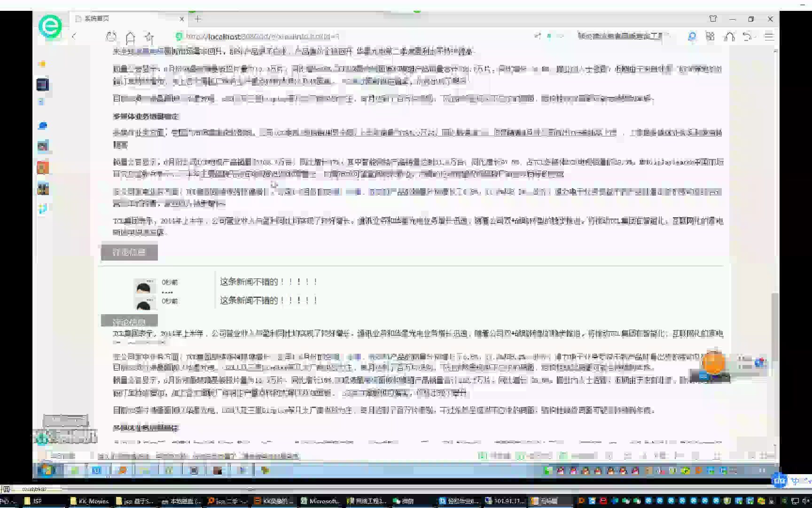The height and width of the screenshot is (508, 812).
Task: Click first comment text 这条新闻不错的
Action: point(269,282)
